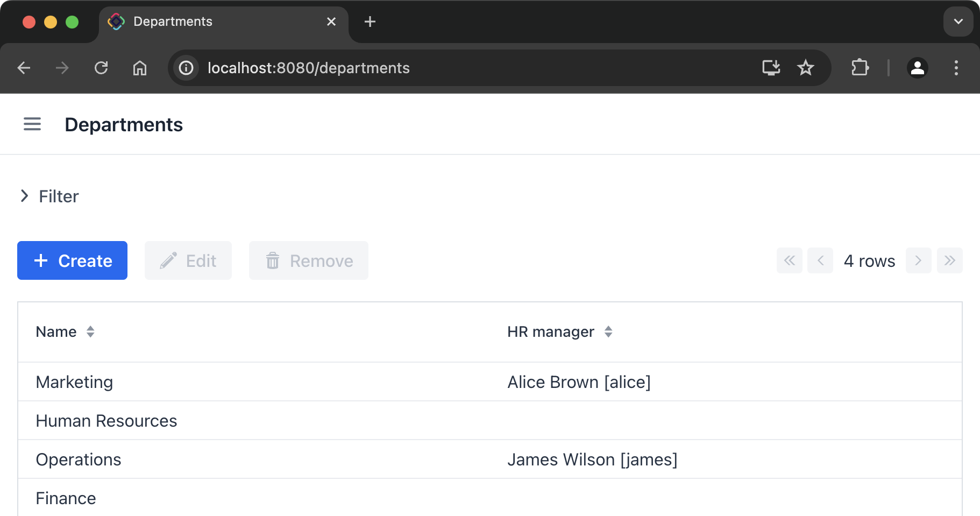Reload the current page
The width and height of the screenshot is (980, 516).
click(102, 68)
